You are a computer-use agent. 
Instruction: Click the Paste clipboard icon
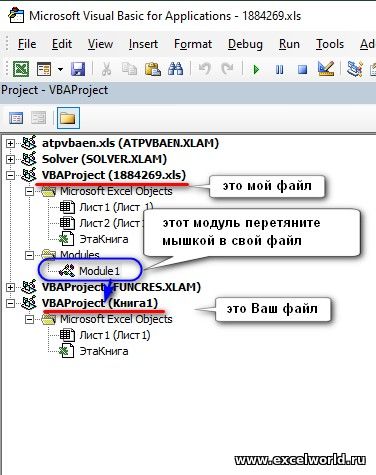(x=153, y=69)
